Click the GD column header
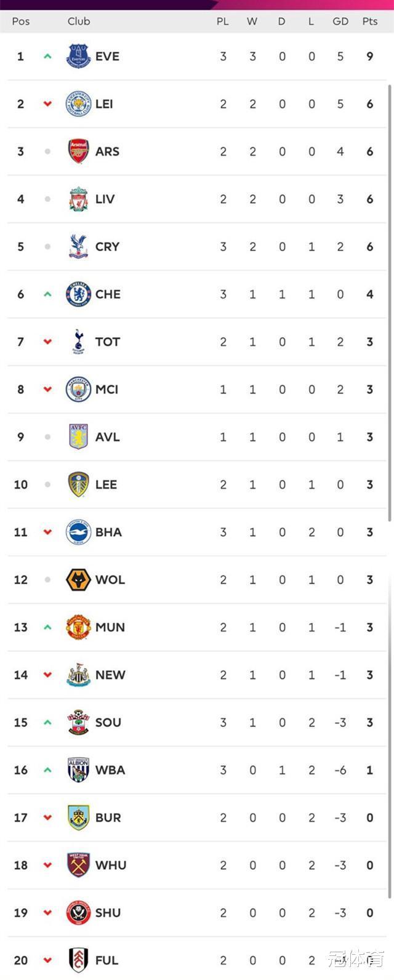The width and height of the screenshot is (394, 980). tap(340, 21)
